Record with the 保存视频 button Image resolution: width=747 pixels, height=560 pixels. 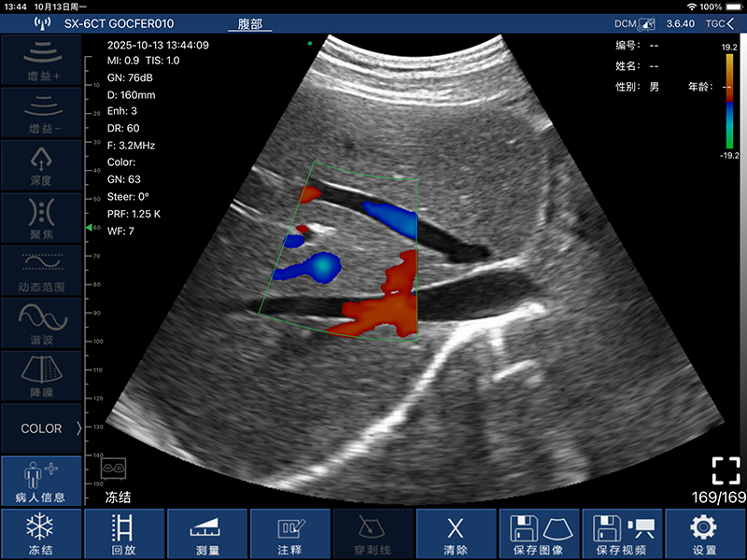pyautogui.click(x=622, y=535)
